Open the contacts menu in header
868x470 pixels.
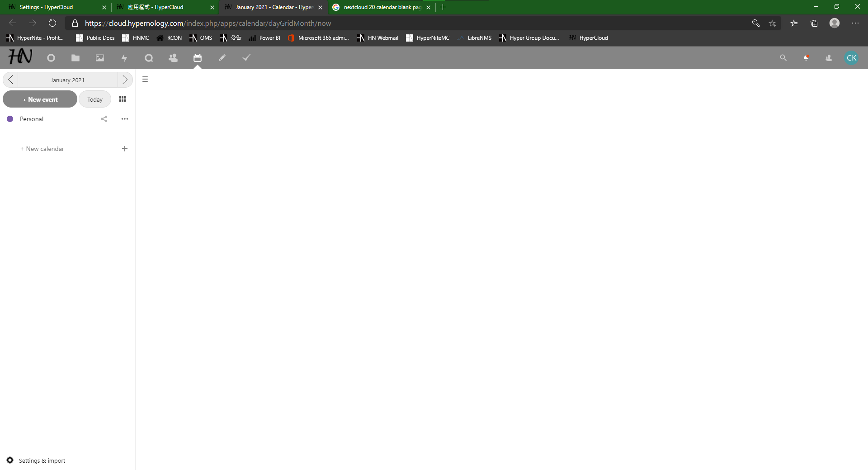pyautogui.click(x=829, y=58)
